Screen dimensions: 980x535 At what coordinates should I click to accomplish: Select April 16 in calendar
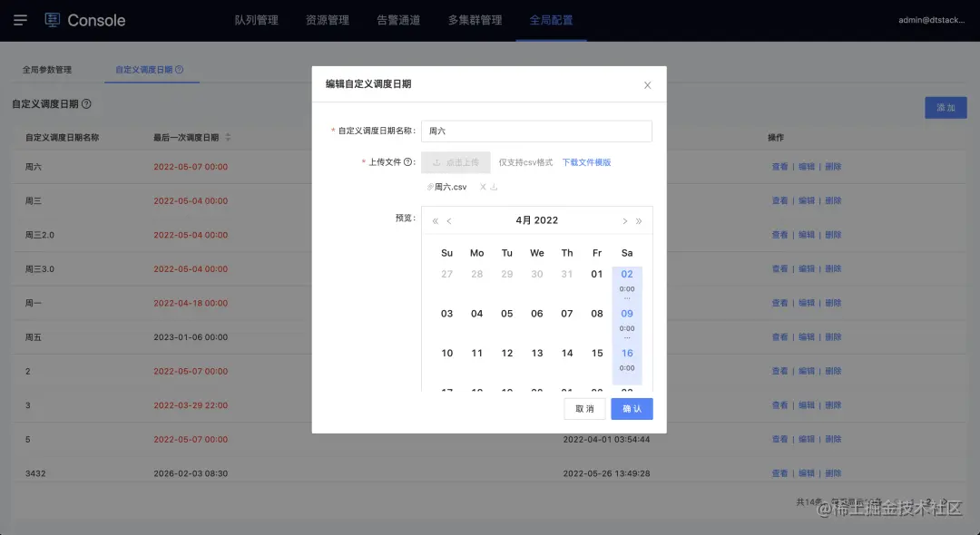pyautogui.click(x=627, y=353)
